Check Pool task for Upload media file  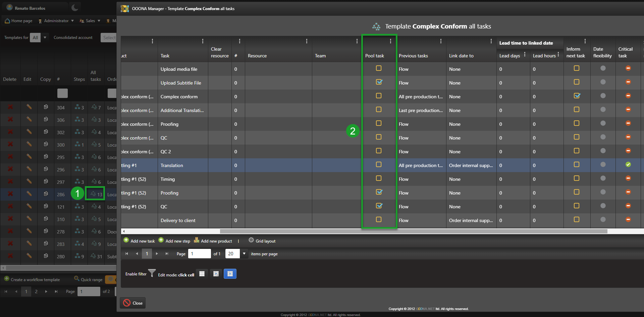[x=379, y=68]
